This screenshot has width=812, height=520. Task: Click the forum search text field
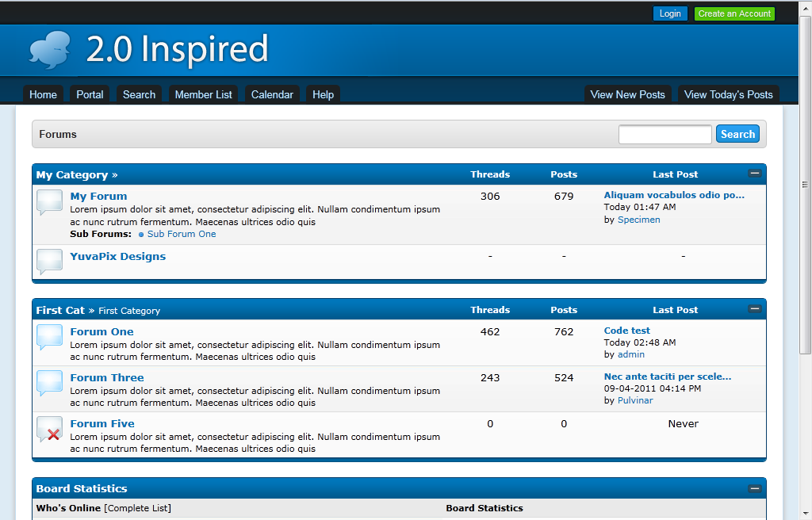[x=665, y=135]
